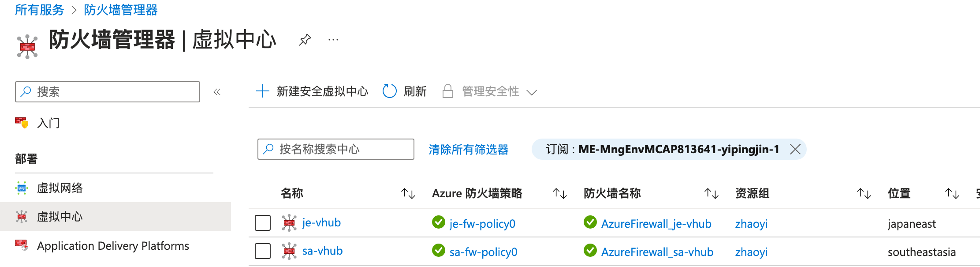Click the Firewall Manager title icon

(x=27, y=46)
